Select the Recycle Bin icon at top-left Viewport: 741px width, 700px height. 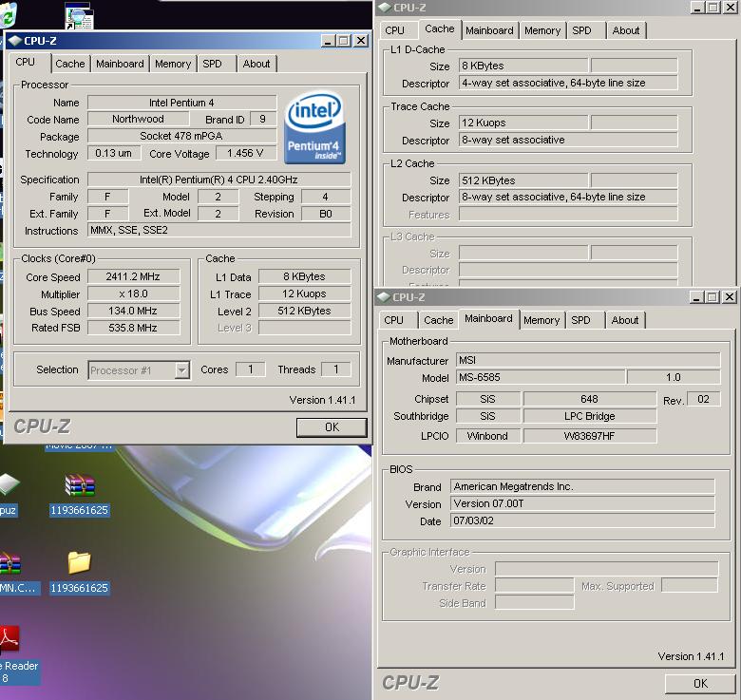pyautogui.click(x=8, y=14)
